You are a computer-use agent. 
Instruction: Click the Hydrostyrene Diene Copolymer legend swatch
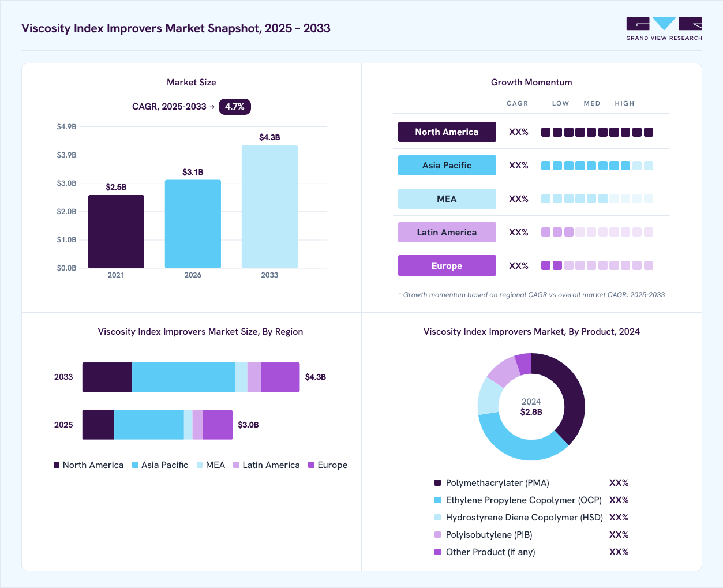[437, 518]
